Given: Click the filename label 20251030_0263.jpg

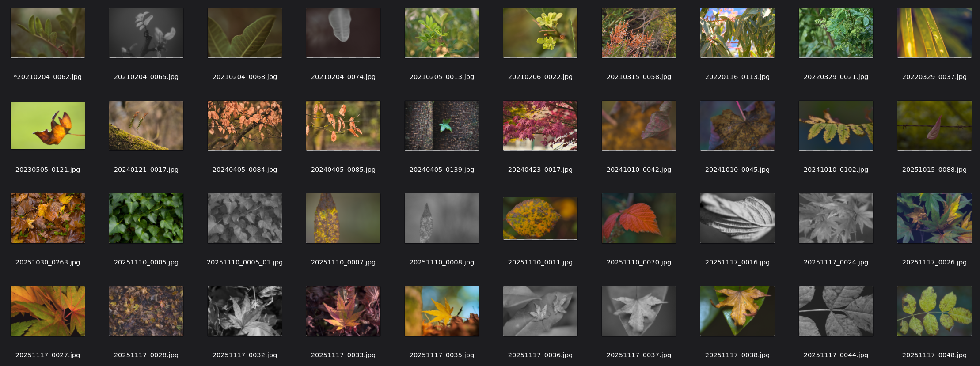Looking at the screenshot, I should pos(48,262).
